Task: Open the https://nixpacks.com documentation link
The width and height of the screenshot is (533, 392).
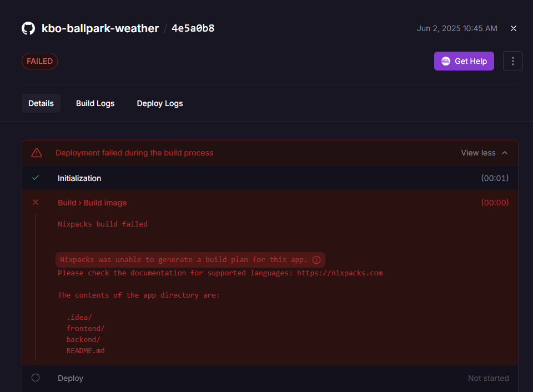Action: click(x=340, y=273)
